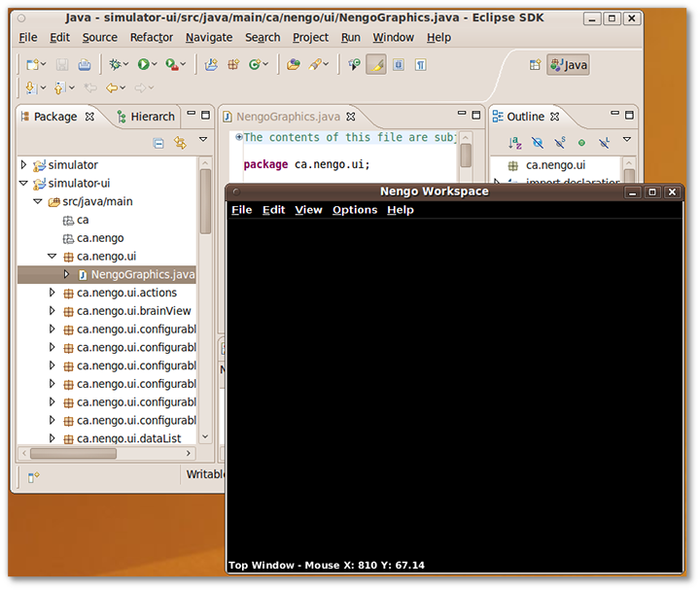Open the Eclipse Search menu
This screenshot has height=590, width=700.
262,38
